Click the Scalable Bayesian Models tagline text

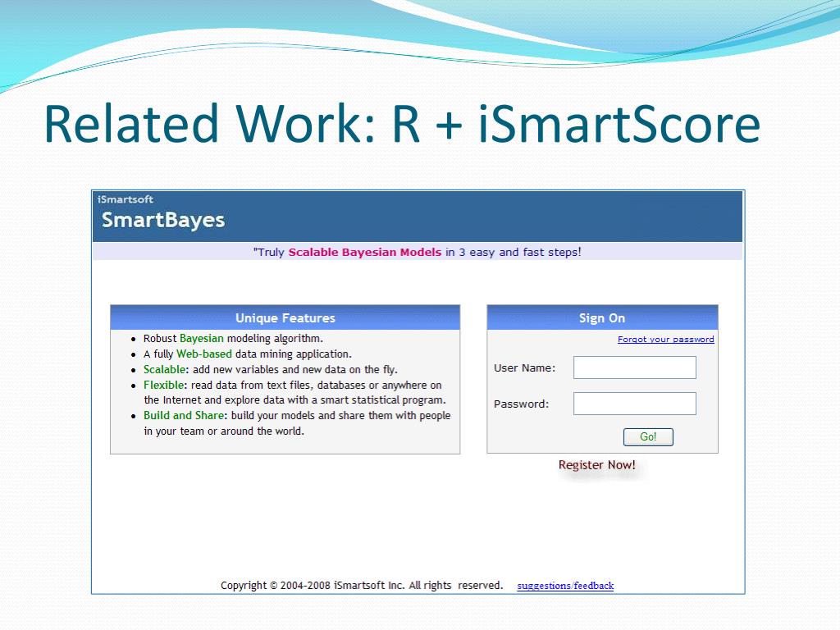click(365, 252)
